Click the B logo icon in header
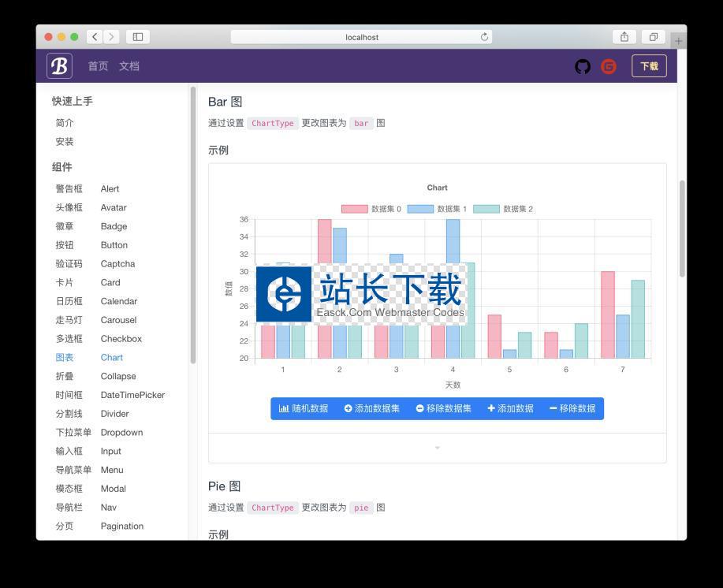 59,66
